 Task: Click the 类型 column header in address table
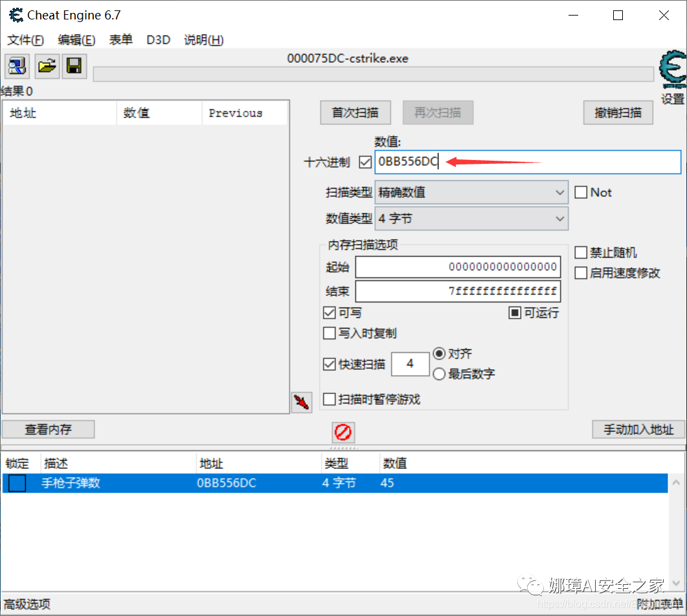(350, 463)
